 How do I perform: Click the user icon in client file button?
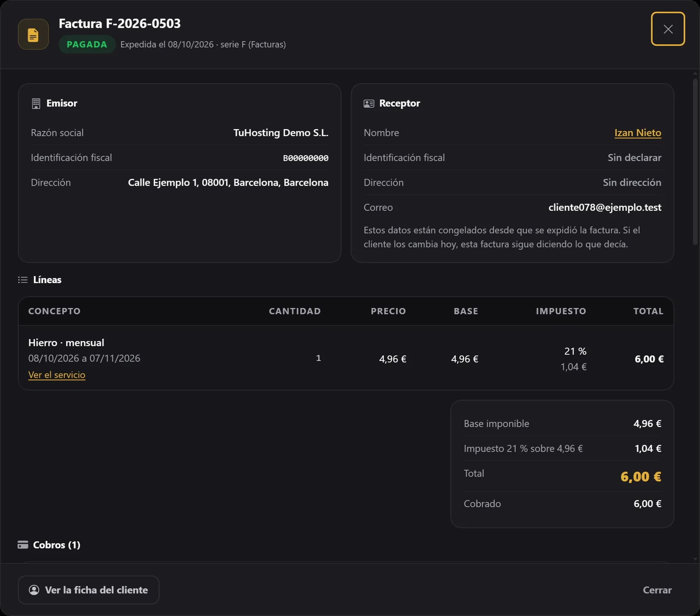pos(34,590)
